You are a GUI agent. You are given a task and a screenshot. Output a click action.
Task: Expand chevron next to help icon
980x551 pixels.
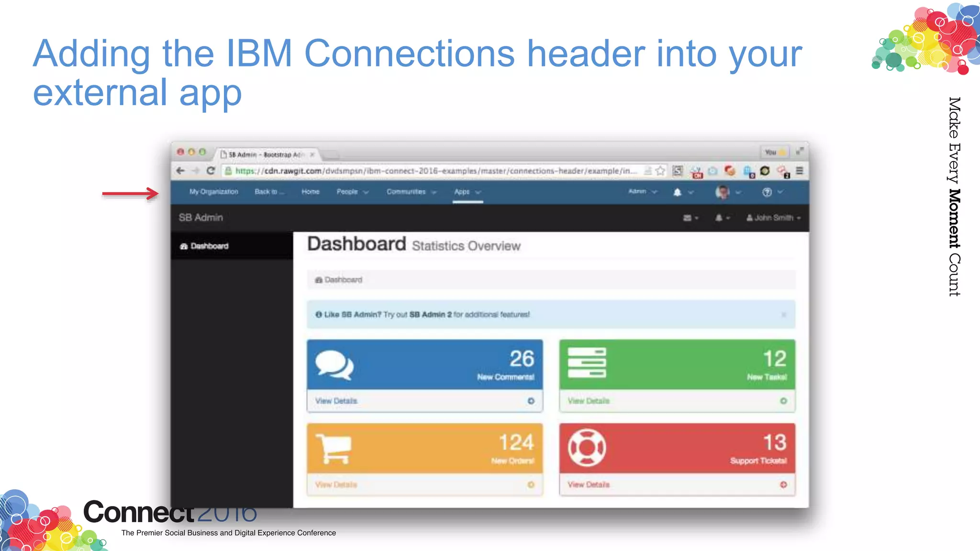(x=780, y=192)
